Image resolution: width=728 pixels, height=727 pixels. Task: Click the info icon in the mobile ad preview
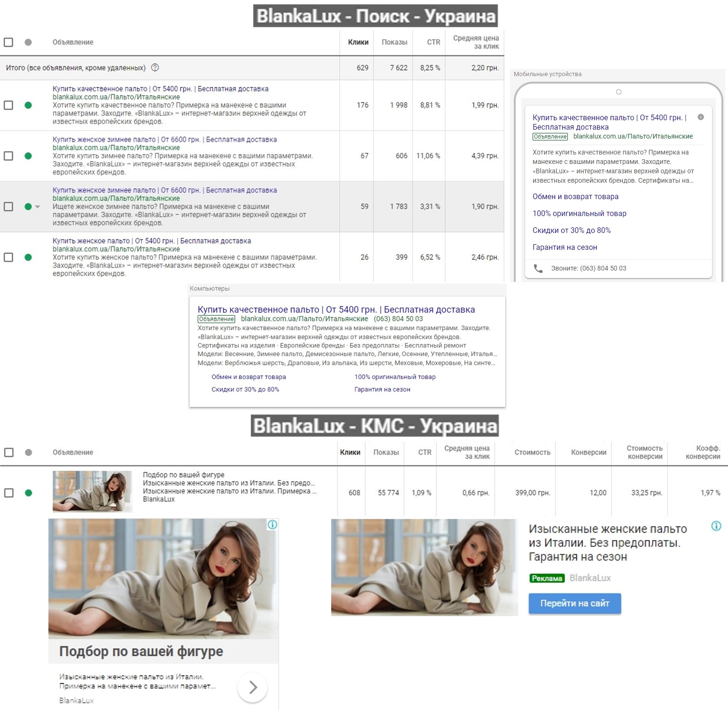pyautogui.click(x=701, y=117)
